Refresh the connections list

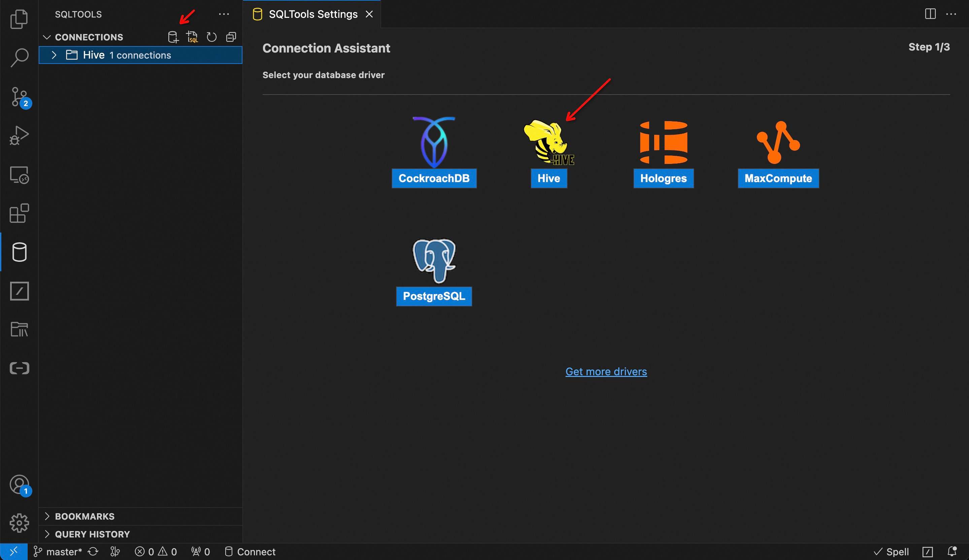click(x=211, y=37)
